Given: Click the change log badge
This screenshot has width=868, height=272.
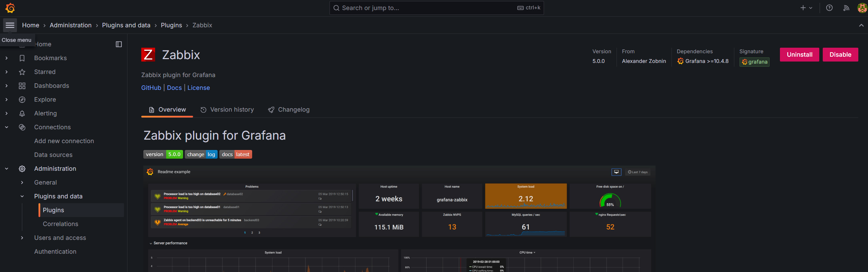Looking at the screenshot, I should coord(201,154).
